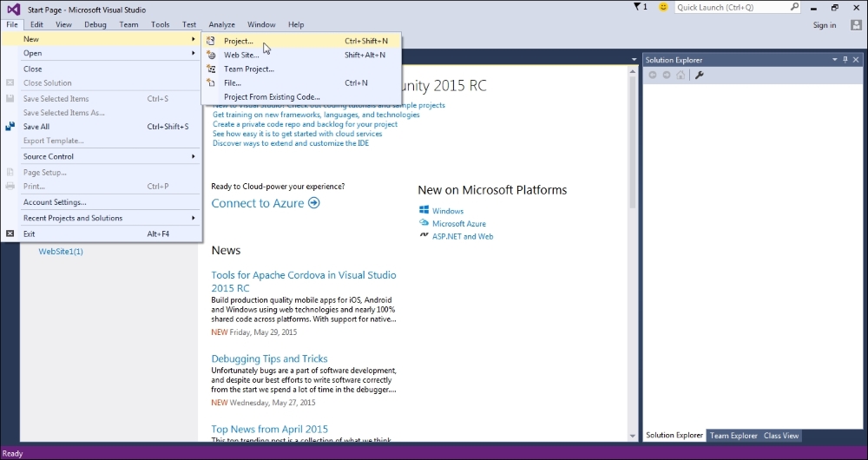The image size is (868, 460).
Task: Click the Solution Explorer Back arrow icon
Action: 653,75
